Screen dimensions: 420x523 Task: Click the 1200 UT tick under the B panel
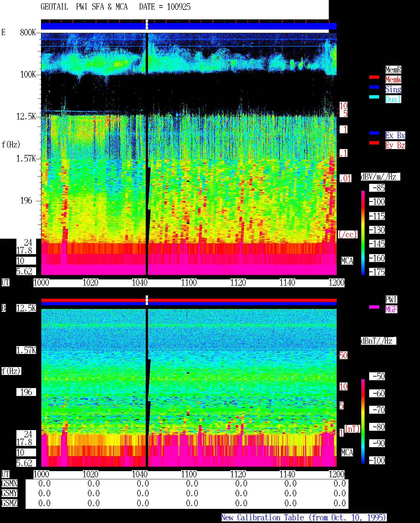pos(337,474)
